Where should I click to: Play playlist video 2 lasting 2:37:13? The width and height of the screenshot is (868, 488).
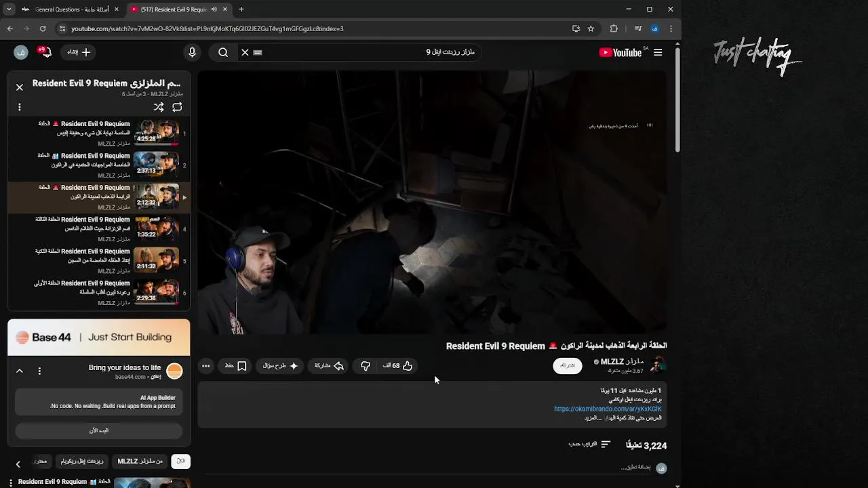click(x=99, y=165)
